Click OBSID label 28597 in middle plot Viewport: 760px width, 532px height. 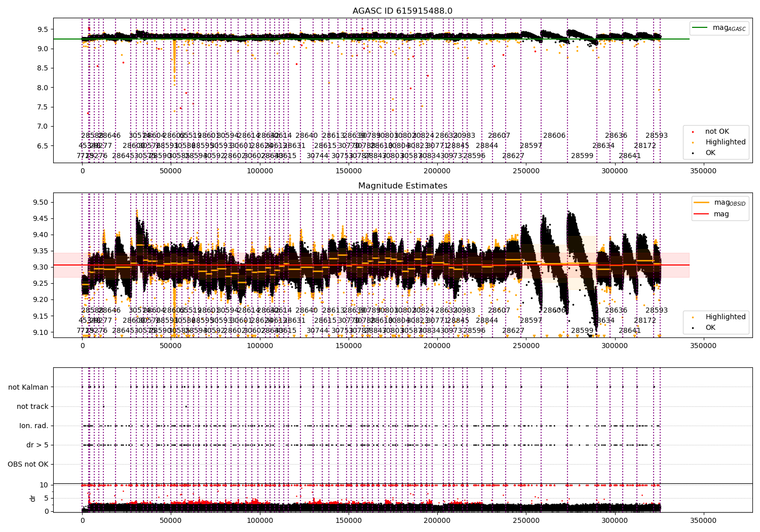(531, 321)
